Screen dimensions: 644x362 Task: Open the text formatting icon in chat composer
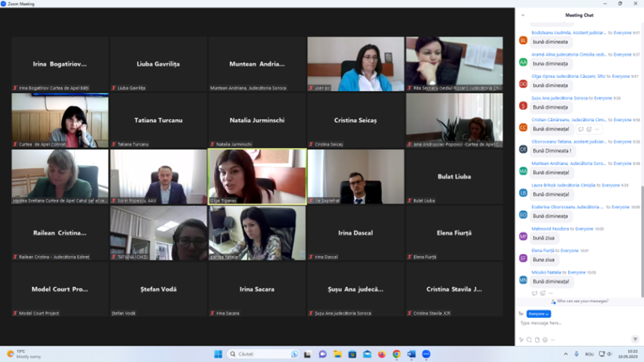(522, 340)
